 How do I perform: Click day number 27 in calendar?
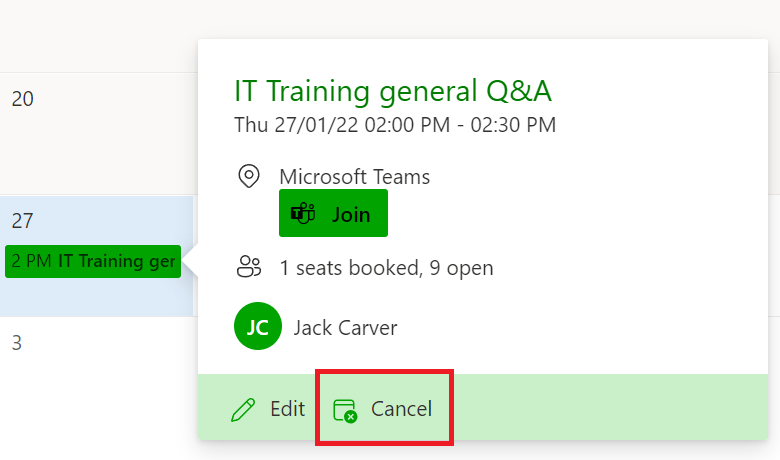22,221
